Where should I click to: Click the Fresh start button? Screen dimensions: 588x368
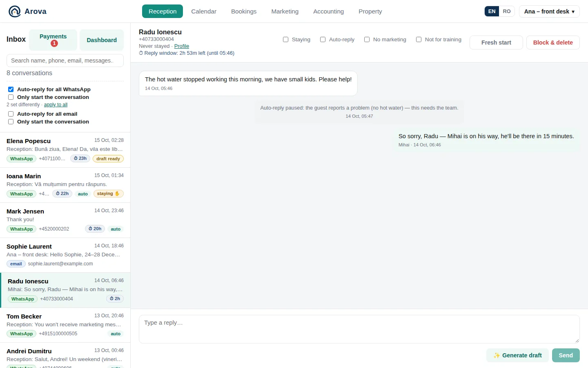496,43
